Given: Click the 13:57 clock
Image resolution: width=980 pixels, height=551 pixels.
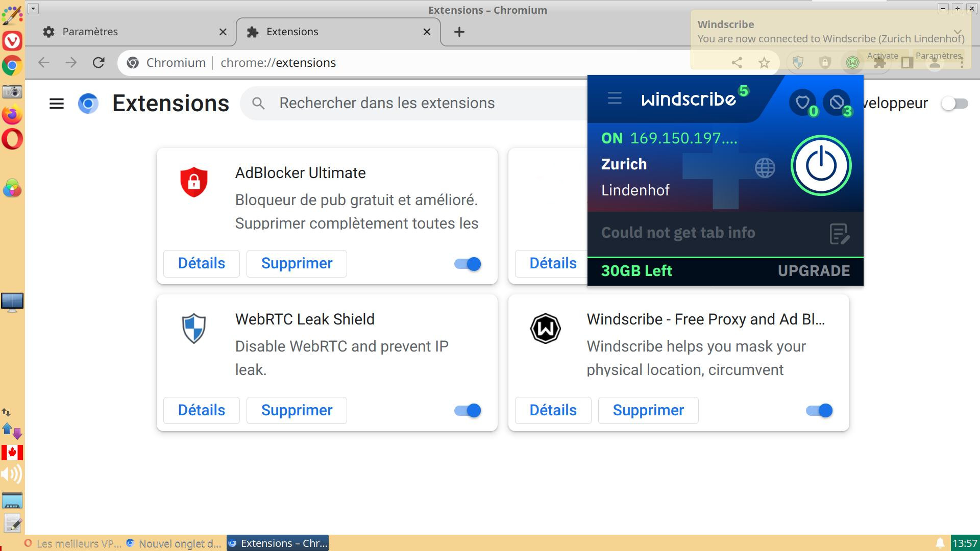Looking at the screenshot, I should point(965,544).
